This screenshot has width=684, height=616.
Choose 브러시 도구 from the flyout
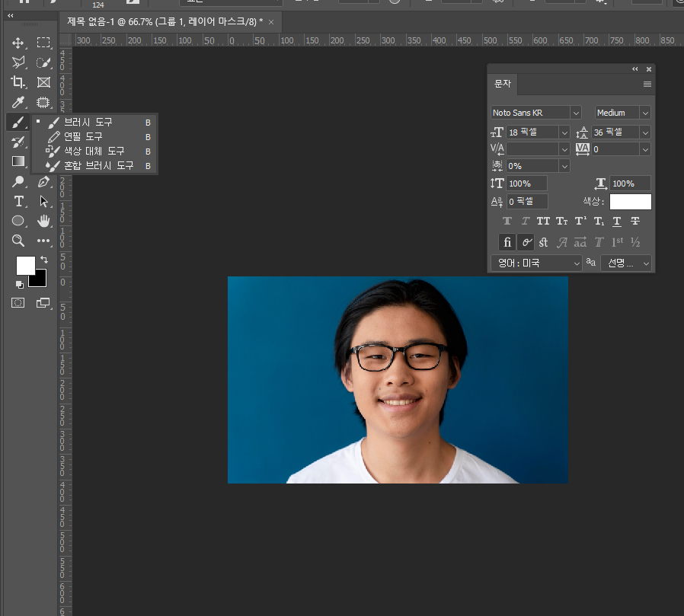click(94, 123)
